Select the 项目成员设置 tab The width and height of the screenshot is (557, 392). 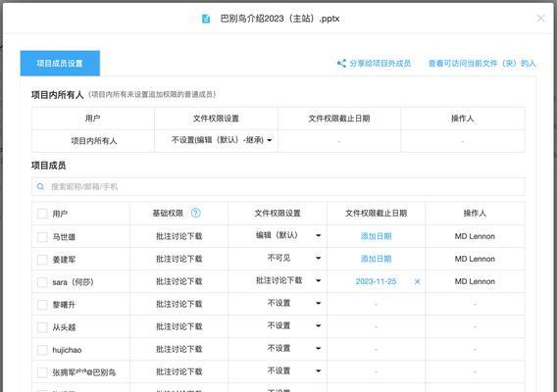pyautogui.click(x=60, y=64)
